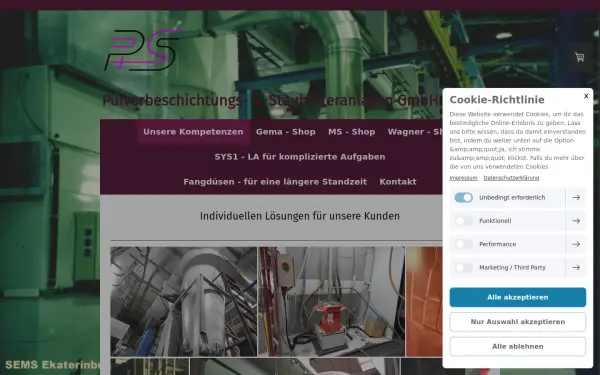Open the Datenschutzerklärung link
This screenshot has width=600, height=375.
click(511, 178)
